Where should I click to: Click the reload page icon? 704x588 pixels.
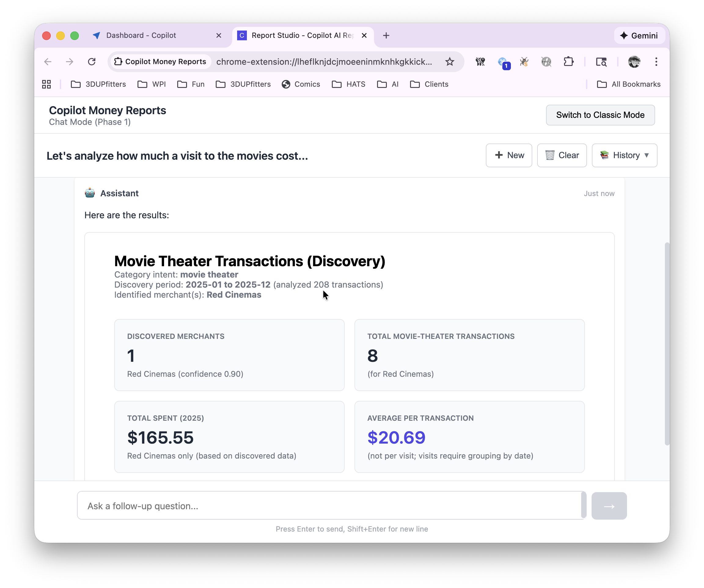point(92,62)
